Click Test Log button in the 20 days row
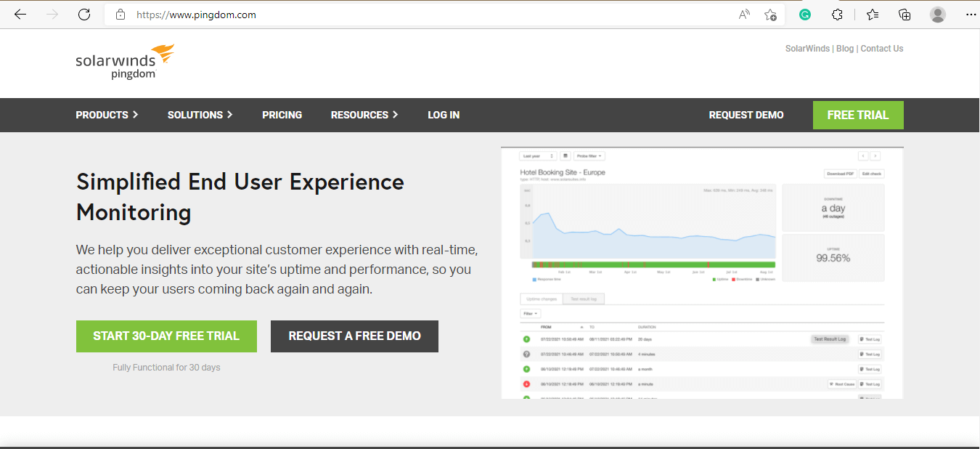Screen dimensions: 980x449 coord(870,339)
